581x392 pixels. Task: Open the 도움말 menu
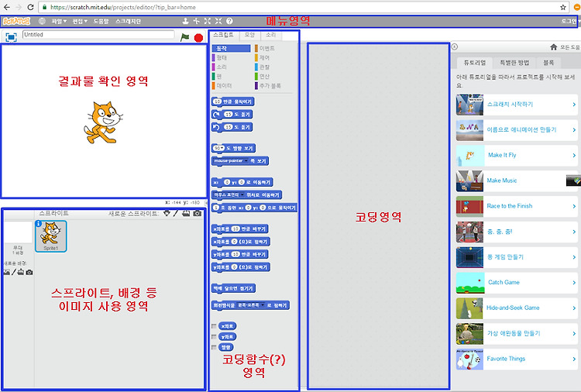[101, 21]
